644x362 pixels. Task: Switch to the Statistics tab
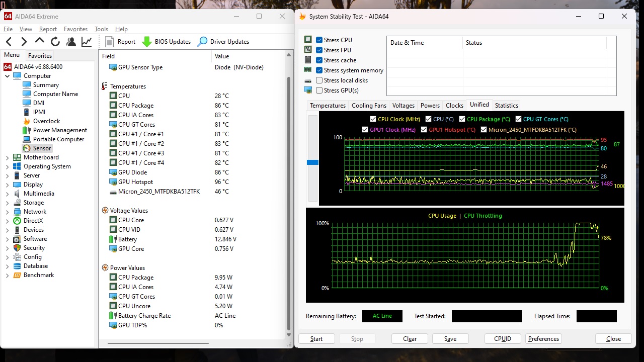(x=506, y=106)
